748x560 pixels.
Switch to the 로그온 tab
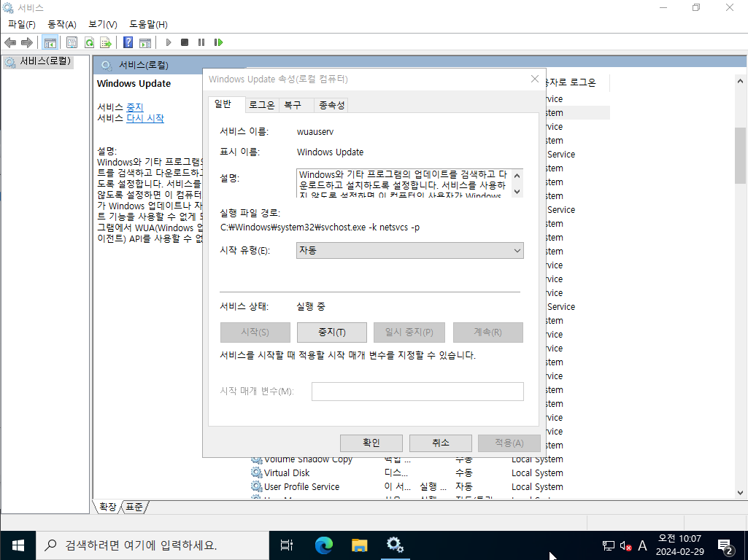coord(262,105)
